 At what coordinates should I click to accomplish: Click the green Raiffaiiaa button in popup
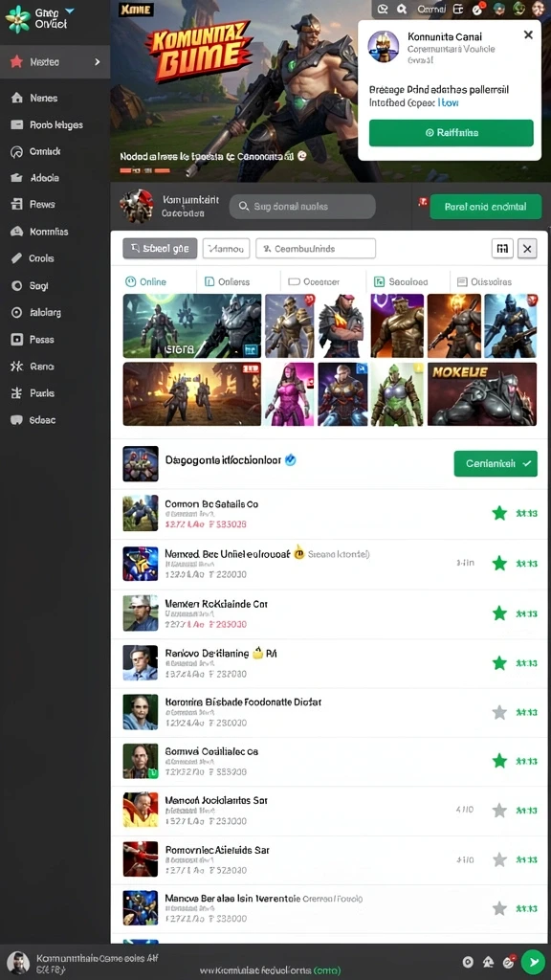click(452, 132)
